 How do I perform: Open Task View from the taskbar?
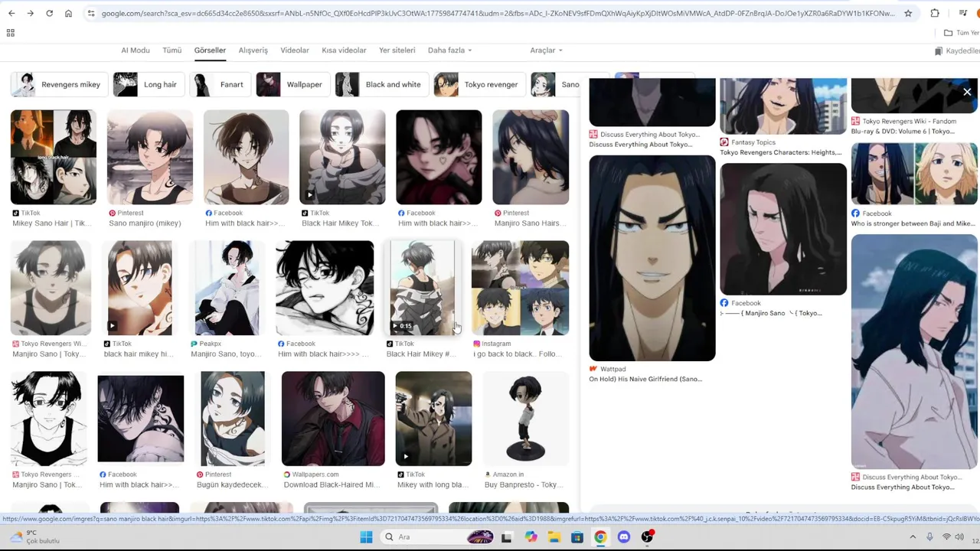pos(506,536)
